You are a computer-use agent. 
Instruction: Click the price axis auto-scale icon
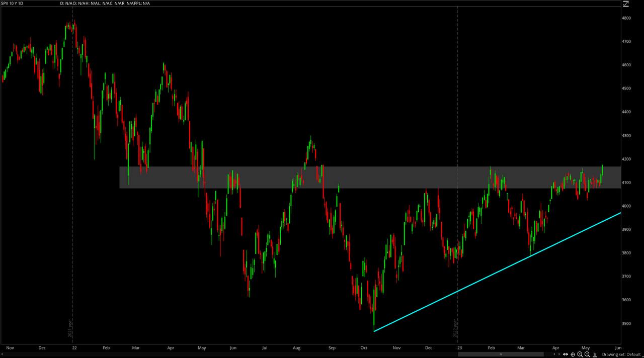coord(625,3)
